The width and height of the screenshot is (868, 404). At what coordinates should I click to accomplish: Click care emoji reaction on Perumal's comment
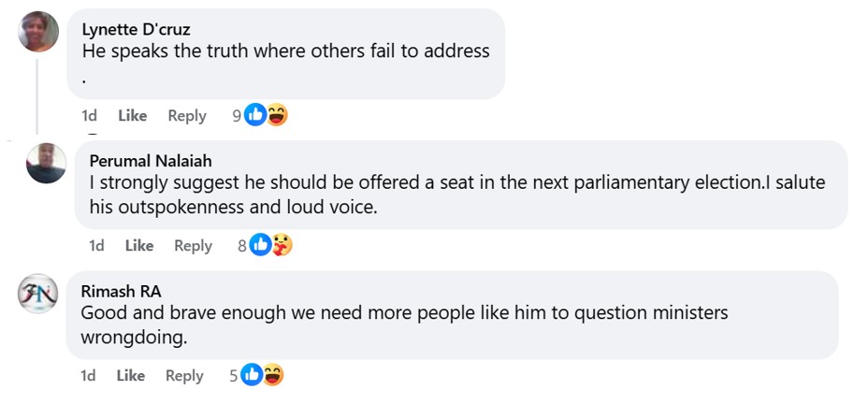click(x=282, y=245)
